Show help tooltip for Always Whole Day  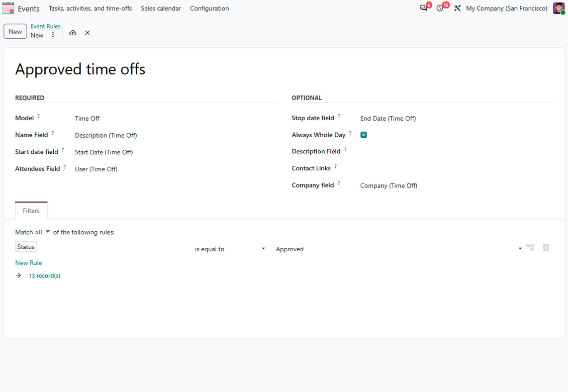[350, 133]
